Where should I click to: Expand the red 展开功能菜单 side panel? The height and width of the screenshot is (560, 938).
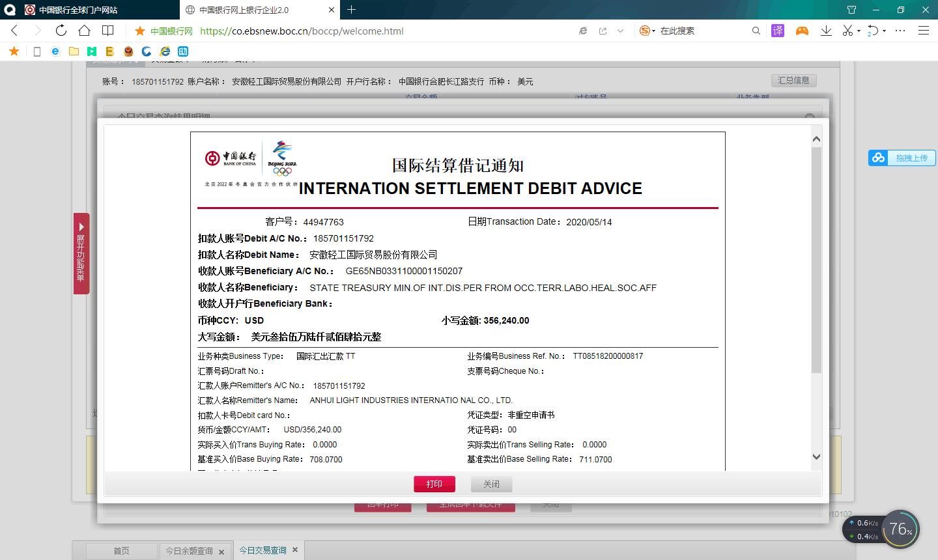[x=81, y=253]
